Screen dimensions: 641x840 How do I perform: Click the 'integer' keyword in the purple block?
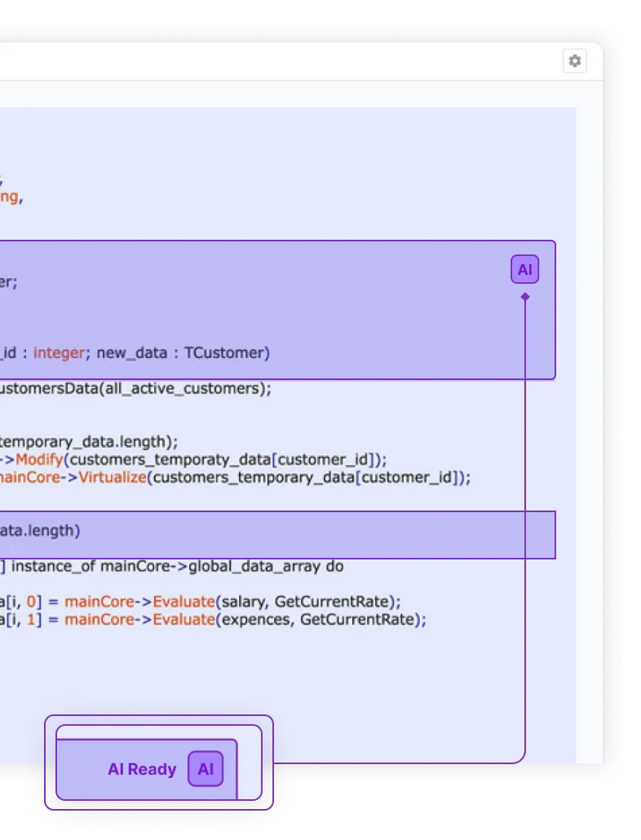click(59, 353)
